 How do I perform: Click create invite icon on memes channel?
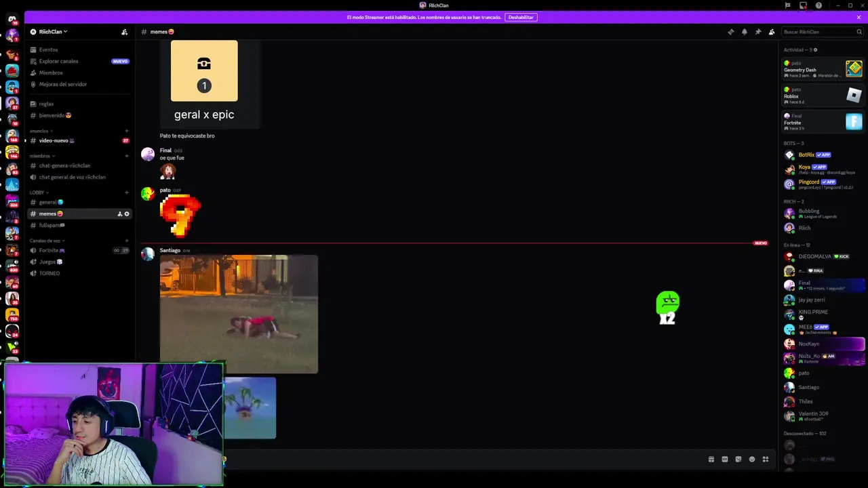click(120, 214)
